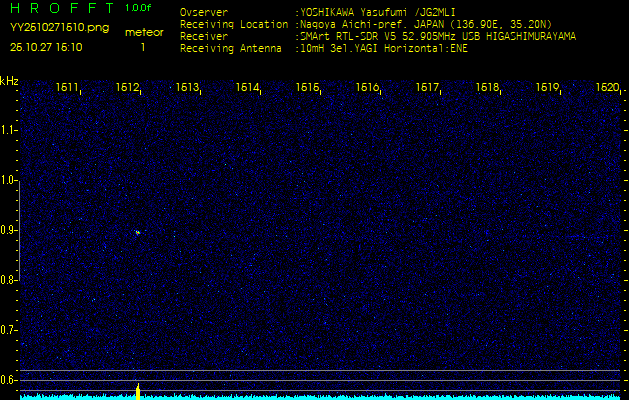This screenshot has height=400, width=629.
Task: Select the 1511 time marker
Action: pos(67,88)
